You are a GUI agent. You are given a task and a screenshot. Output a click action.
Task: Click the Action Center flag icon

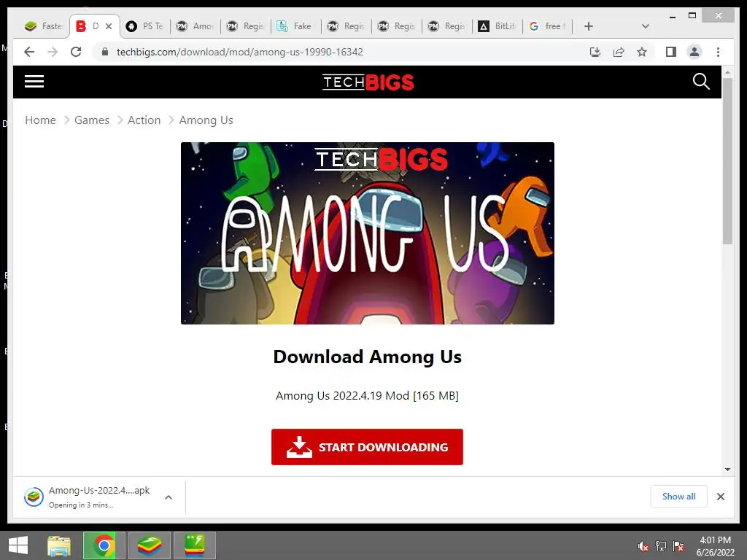coord(678,546)
